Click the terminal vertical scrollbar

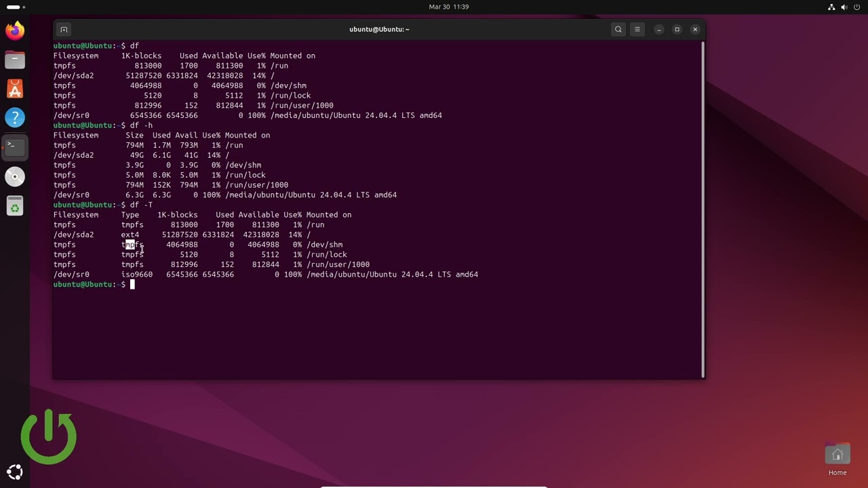[x=703, y=209]
